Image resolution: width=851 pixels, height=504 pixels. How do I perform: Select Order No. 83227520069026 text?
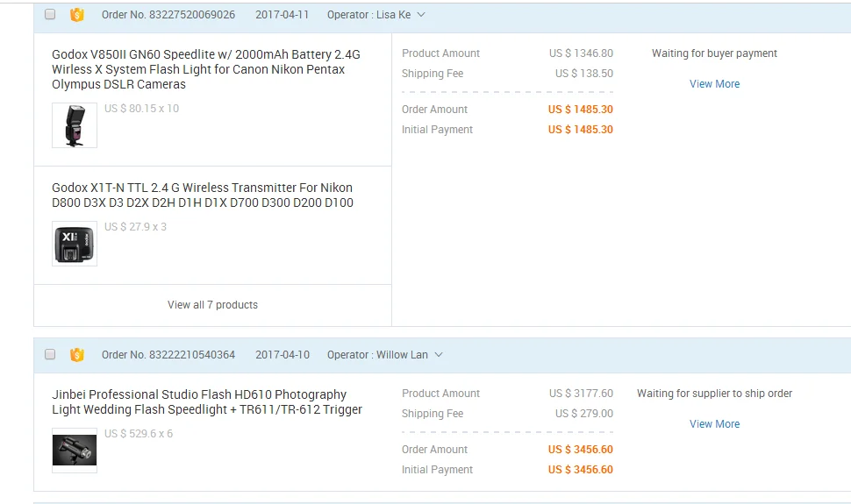[168, 15]
